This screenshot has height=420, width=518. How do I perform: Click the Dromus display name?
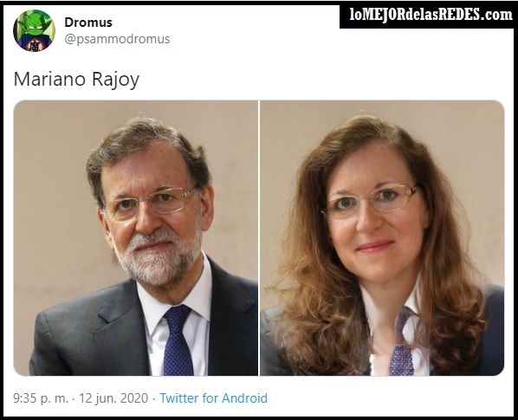(88, 23)
